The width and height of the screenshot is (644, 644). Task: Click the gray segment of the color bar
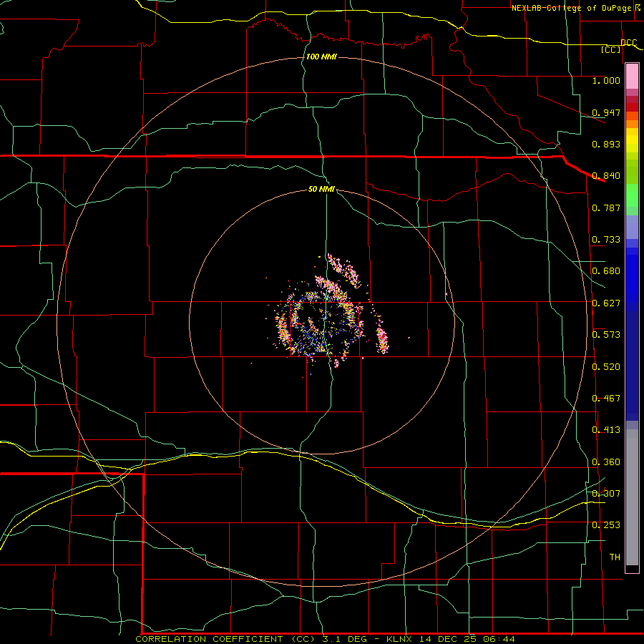pyautogui.click(x=632, y=497)
